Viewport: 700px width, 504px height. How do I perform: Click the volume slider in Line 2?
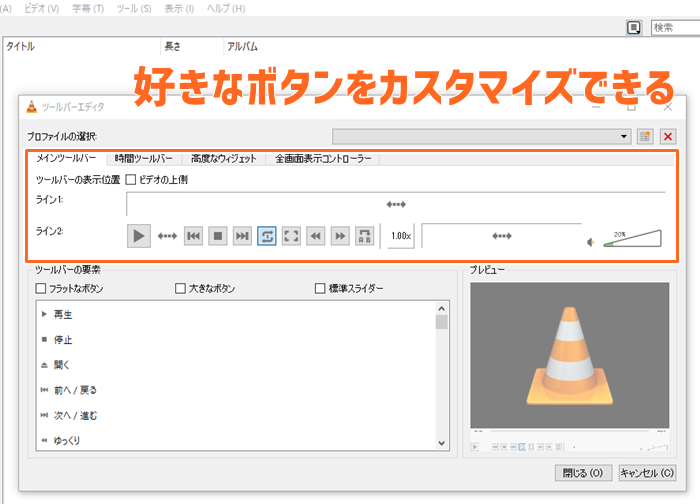pyautogui.click(x=630, y=239)
